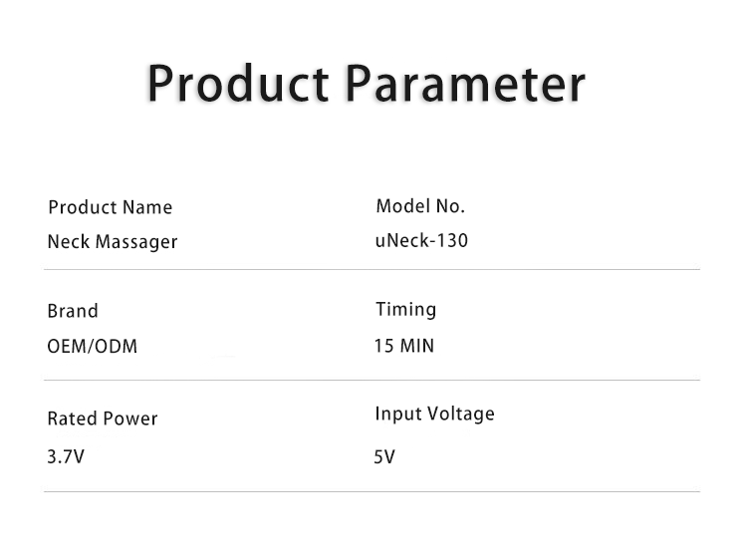The height and width of the screenshot is (560, 747).
Task: Click the word Voltage in Input Voltage
Action: click(x=461, y=414)
